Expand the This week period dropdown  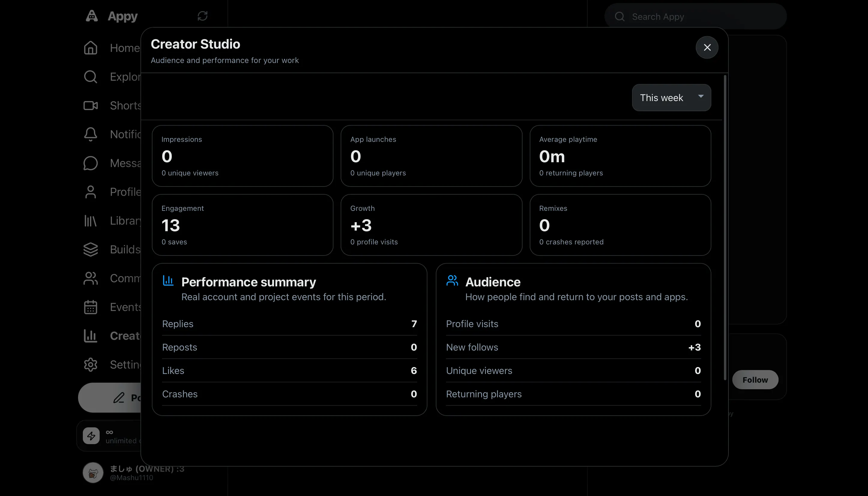point(671,97)
